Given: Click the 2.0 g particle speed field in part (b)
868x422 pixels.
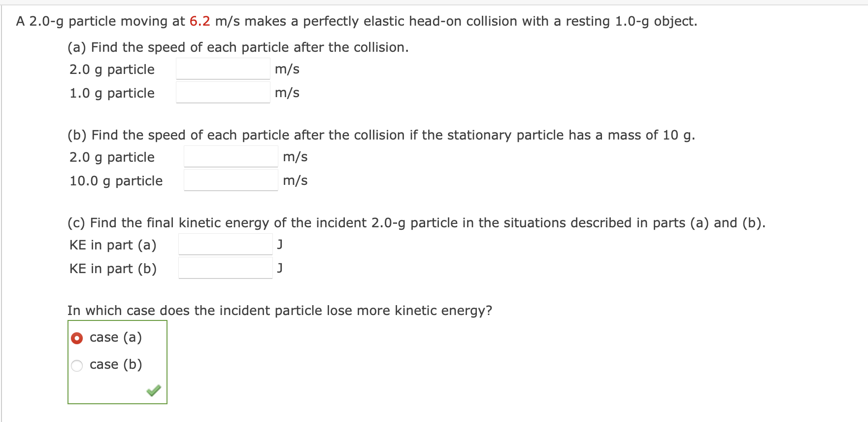Looking at the screenshot, I should coord(230,156).
